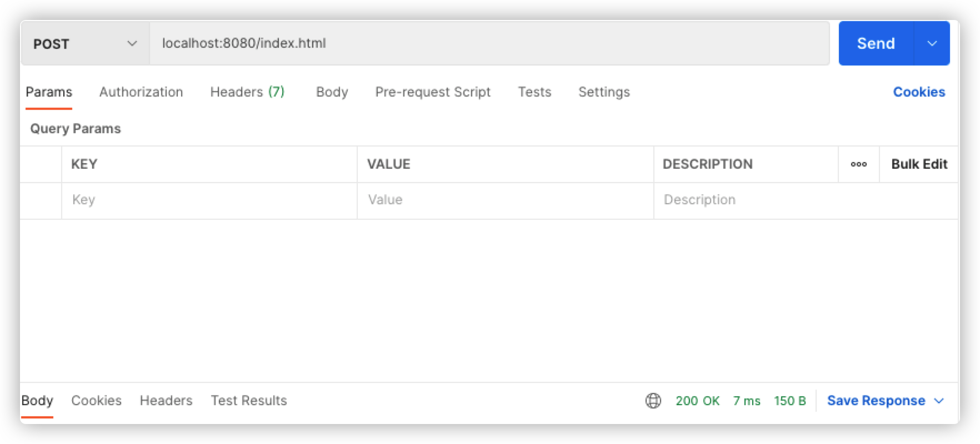
Task: Open the Cookies link
Action: click(x=918, y=92)
